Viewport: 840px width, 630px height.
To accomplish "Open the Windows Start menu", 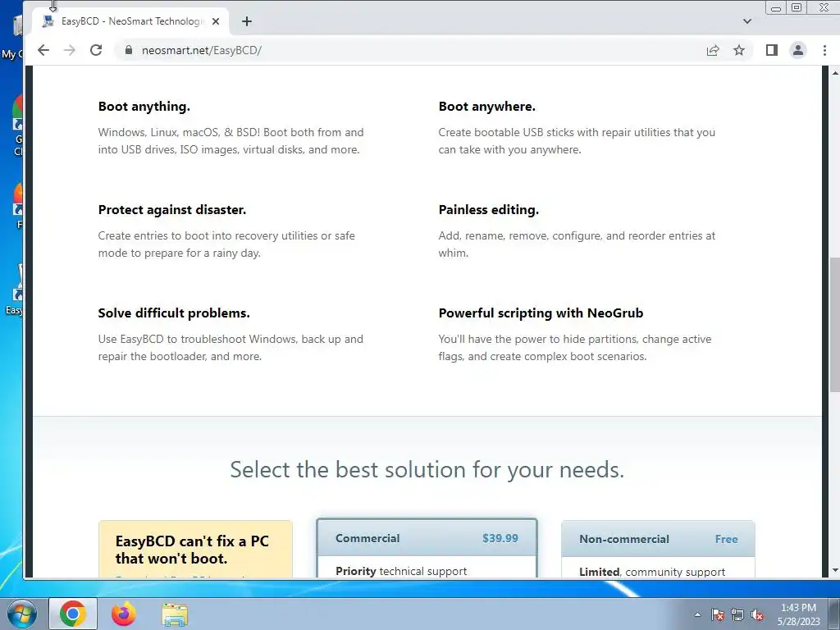I will 22,614.
